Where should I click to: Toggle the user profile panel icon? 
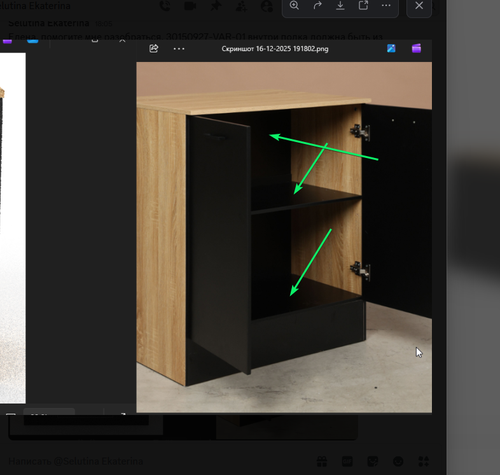(267, 6)
